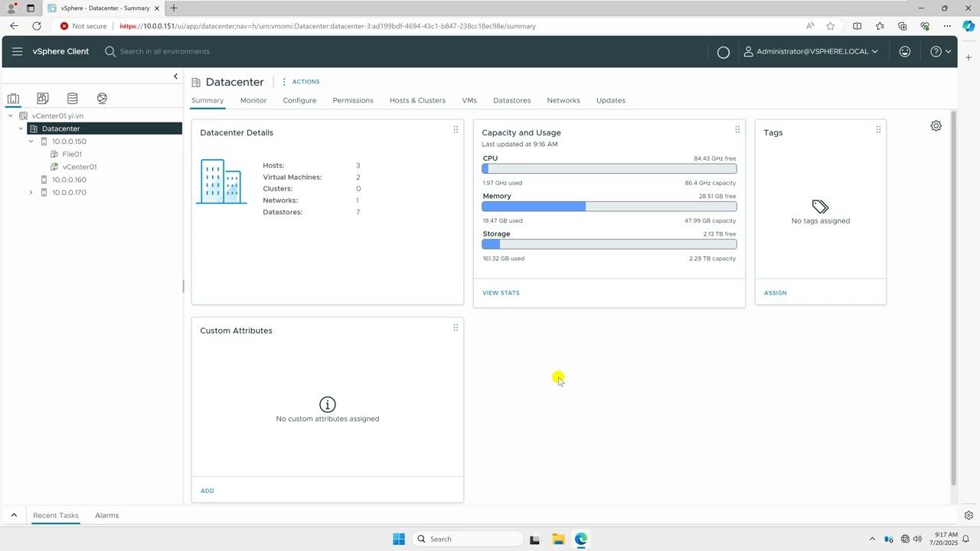
Task: Click the bottom-right panel settings gear
Action: point(969,515)
